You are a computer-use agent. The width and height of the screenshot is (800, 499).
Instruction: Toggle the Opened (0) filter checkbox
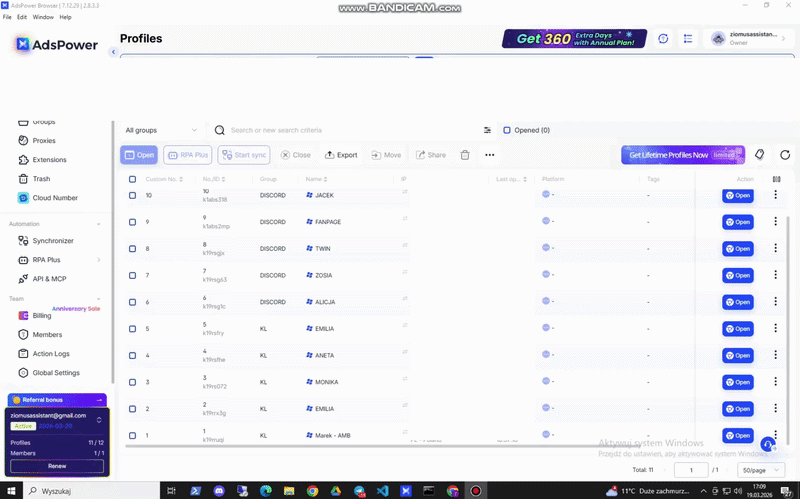(x=507, y=130)
